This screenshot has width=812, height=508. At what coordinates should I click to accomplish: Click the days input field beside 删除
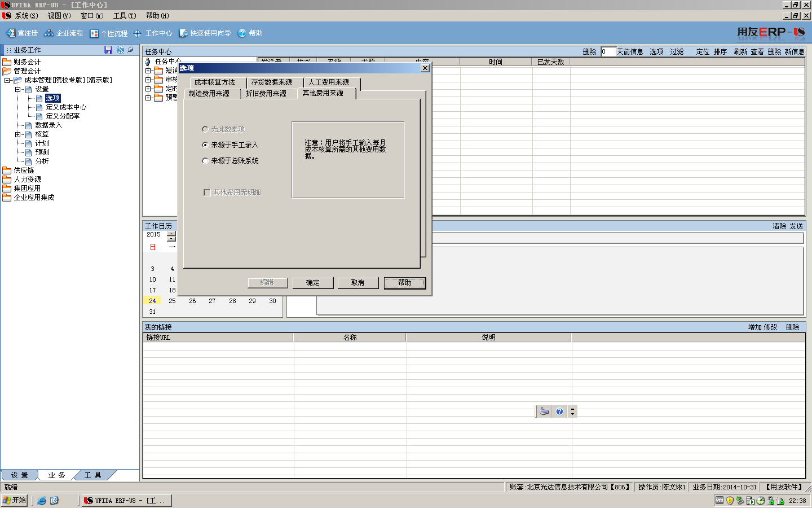coord(607,52)
